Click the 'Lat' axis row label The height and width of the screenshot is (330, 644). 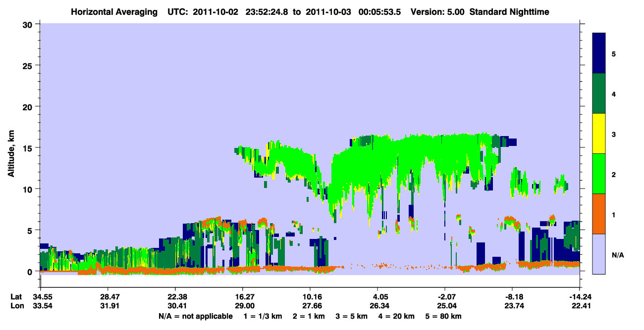pyautogui.click(x=15, y=297)
